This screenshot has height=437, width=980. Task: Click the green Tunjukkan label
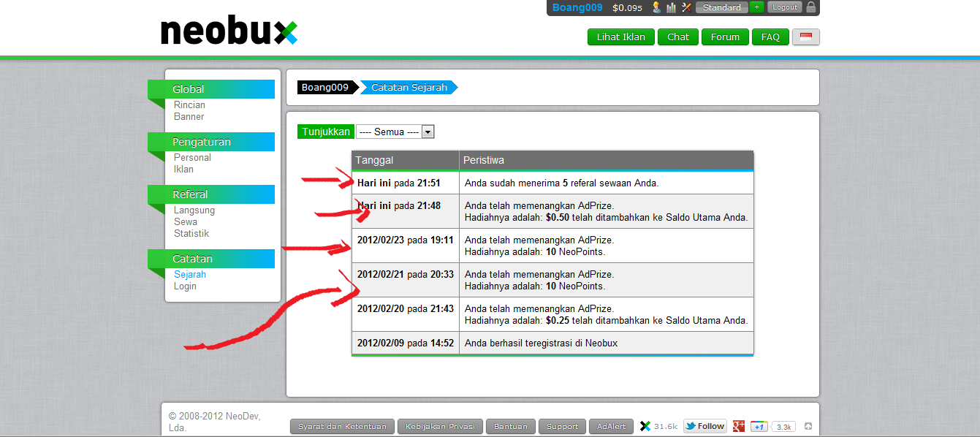[326, 132]
